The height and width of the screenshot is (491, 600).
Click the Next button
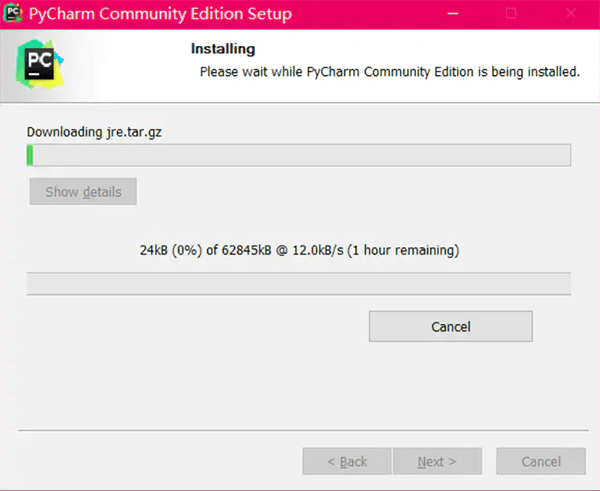coord(437,461)
